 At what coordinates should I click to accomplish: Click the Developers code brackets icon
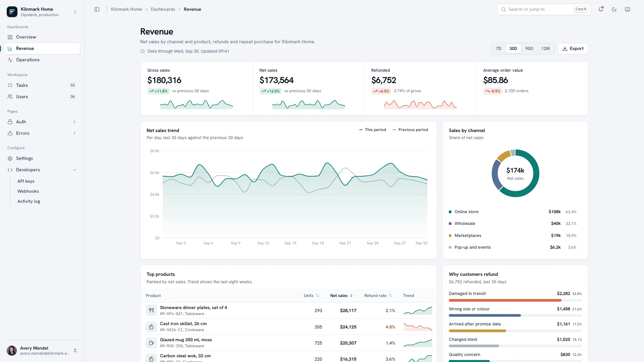(10, 170)
